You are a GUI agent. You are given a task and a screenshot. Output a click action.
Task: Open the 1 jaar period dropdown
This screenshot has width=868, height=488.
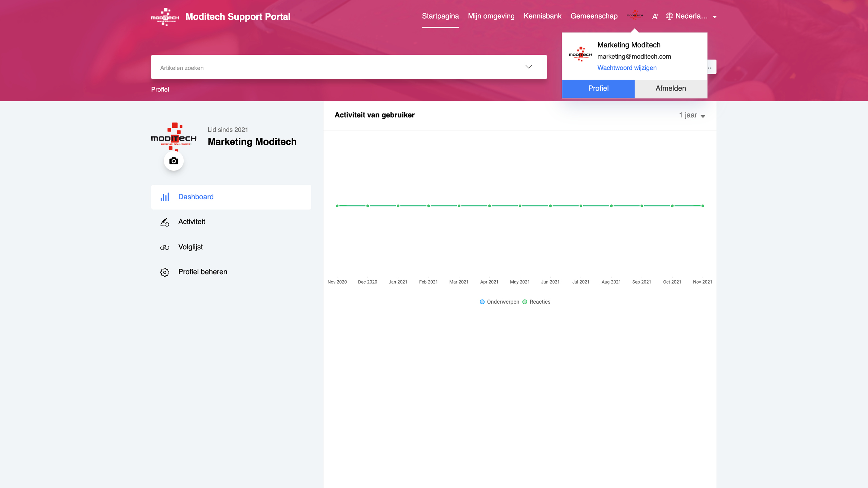coord(692,115)
